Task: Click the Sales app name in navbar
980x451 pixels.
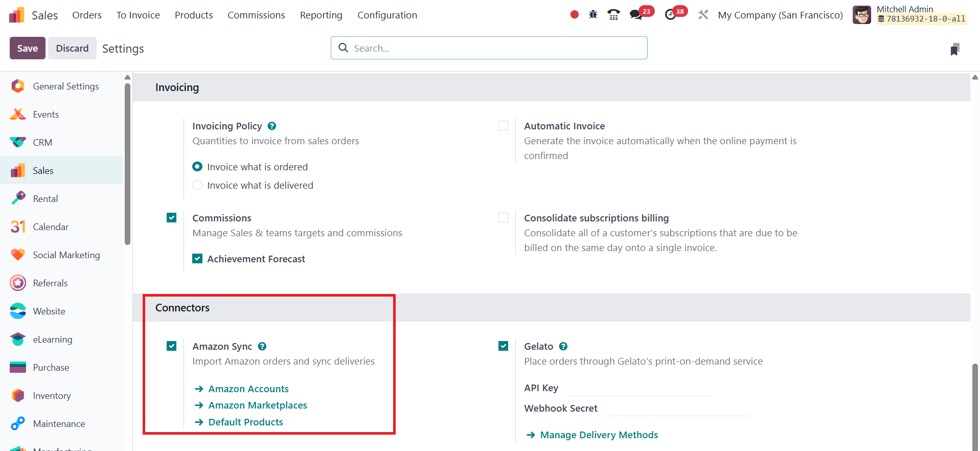Action: click(x=45, y=15)
